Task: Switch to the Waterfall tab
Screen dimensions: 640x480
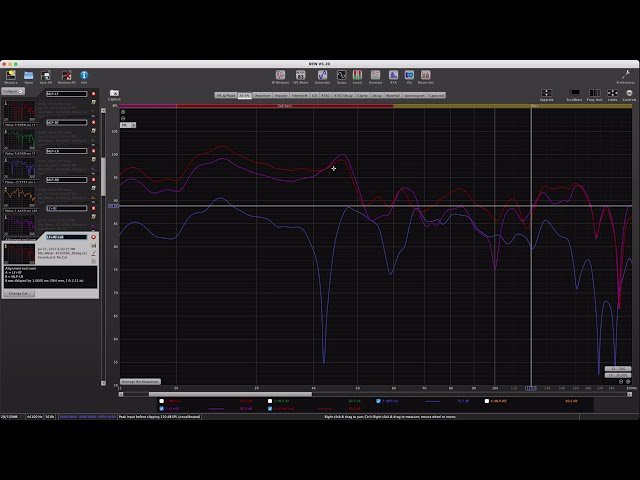Action: coord(393,96)
